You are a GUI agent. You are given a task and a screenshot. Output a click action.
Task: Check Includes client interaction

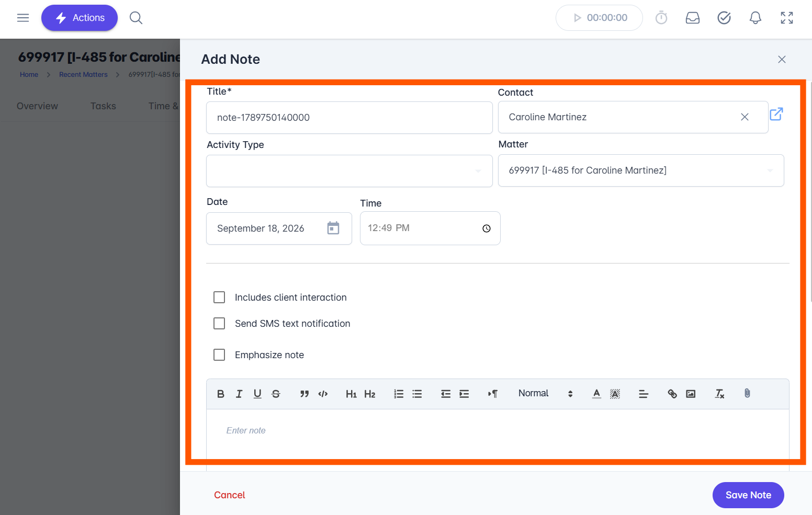pos(219,297)
